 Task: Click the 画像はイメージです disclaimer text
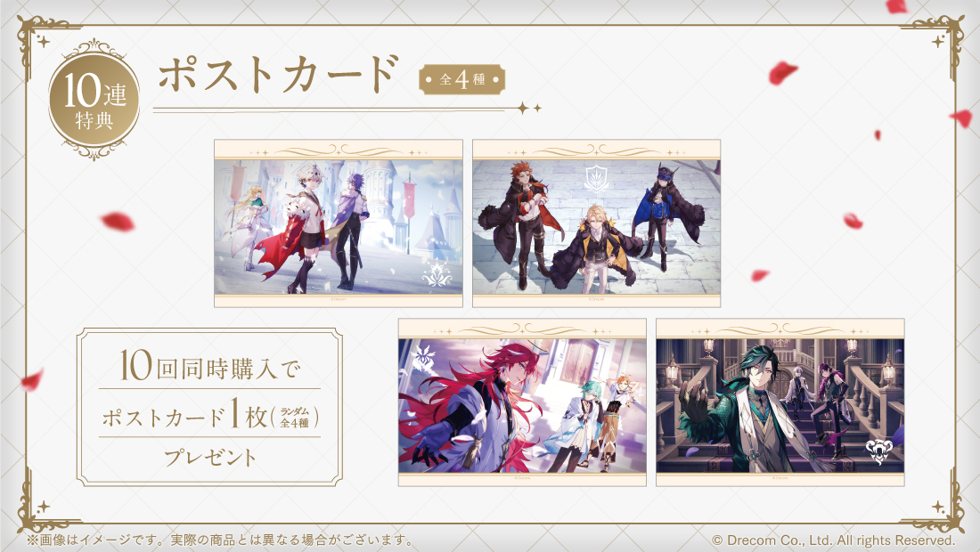(219, 540)
